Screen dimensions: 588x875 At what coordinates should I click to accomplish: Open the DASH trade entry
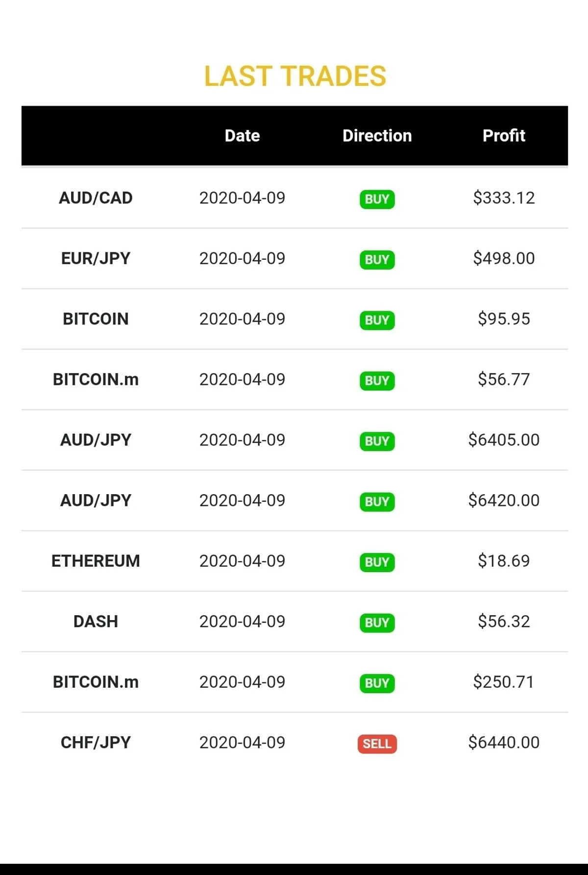click(96, 622)
